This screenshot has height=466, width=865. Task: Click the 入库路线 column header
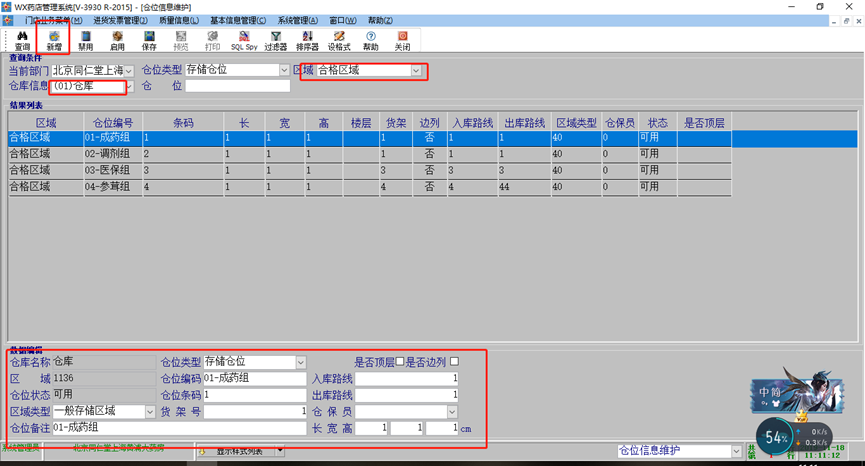tap(473, 122)
